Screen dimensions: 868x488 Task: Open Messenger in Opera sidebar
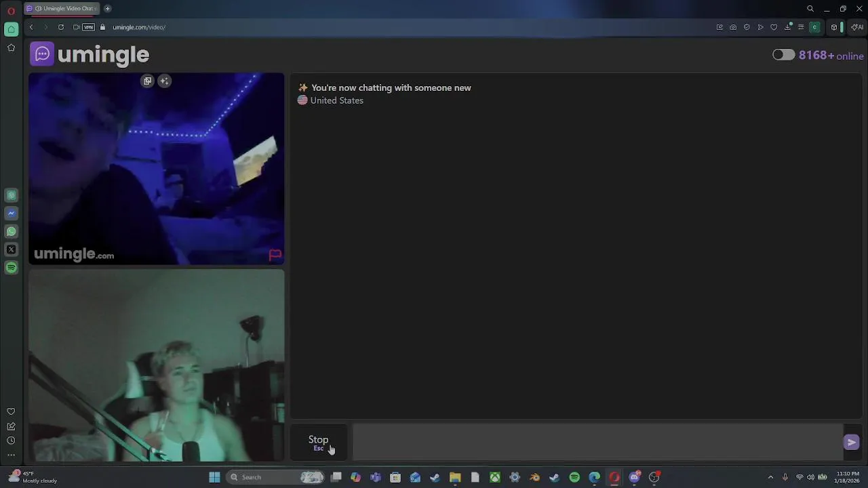(x=11, y=213)
